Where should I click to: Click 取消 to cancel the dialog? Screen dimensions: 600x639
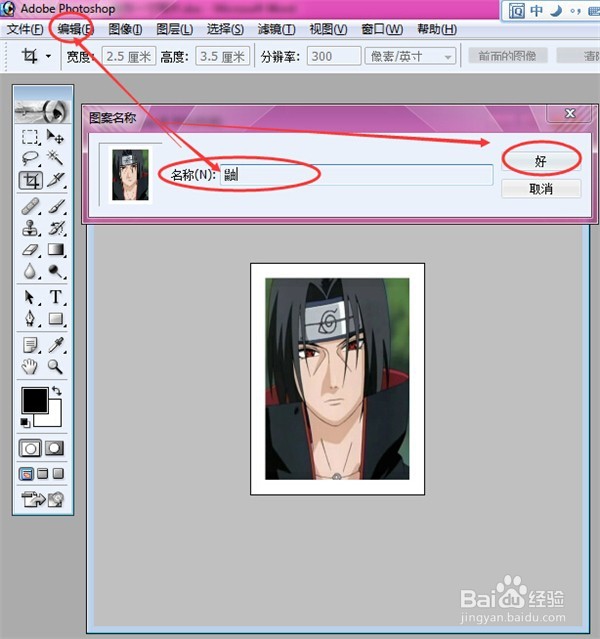pos(541,189)
